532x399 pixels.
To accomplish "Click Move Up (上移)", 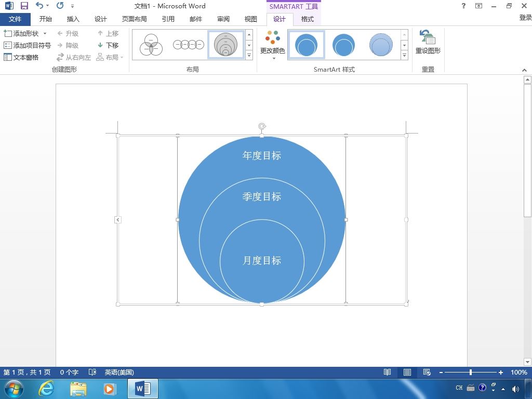I will coord(108,34).
